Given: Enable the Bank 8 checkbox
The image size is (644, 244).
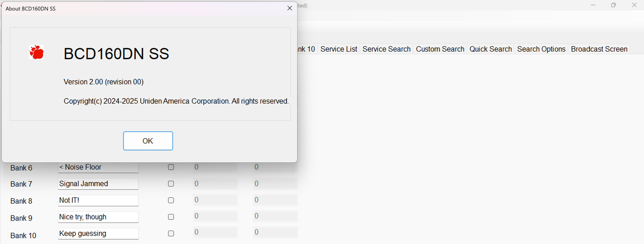Looking at the screenshot, I should pos(171,200).
